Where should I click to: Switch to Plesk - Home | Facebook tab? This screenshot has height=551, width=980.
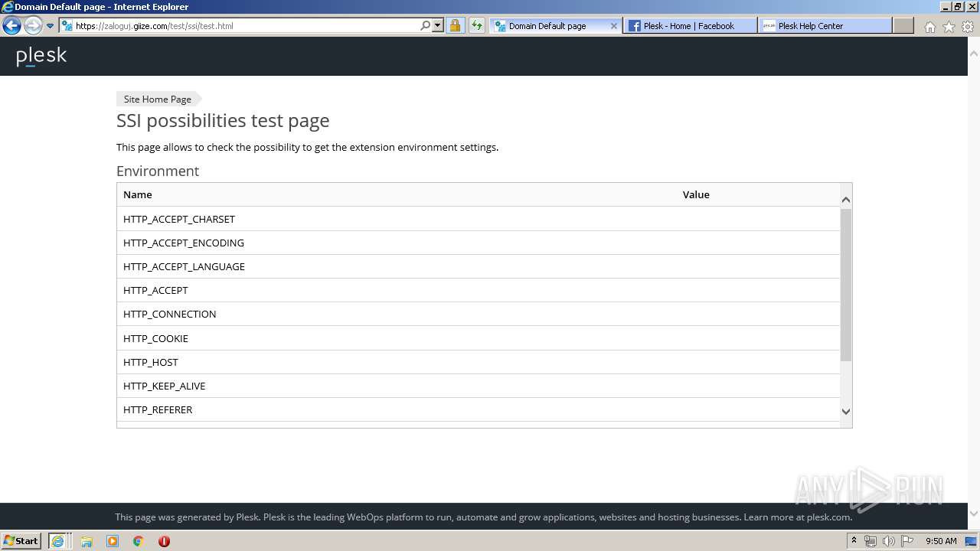(689, 25)
